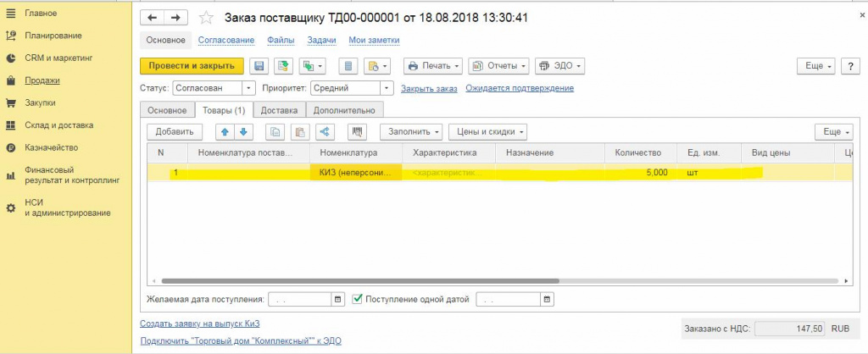
Task: Open the Печать dropdown menu
Action: point(435,66)
